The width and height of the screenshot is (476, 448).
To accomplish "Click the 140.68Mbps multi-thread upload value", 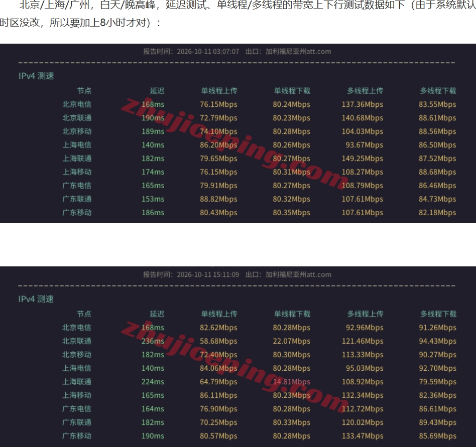I will pyautogui.click(x=363, y=118).
